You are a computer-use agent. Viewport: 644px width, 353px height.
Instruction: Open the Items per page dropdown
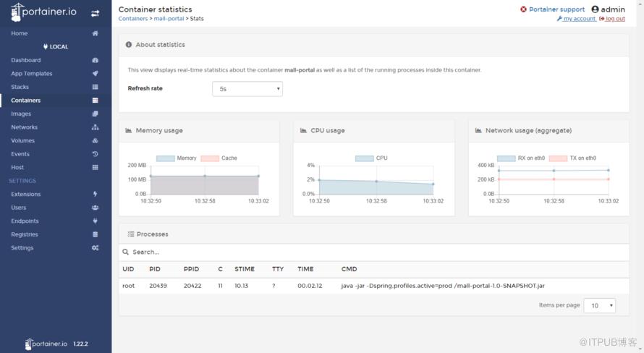pyautogui.click(x=600, y=305)
